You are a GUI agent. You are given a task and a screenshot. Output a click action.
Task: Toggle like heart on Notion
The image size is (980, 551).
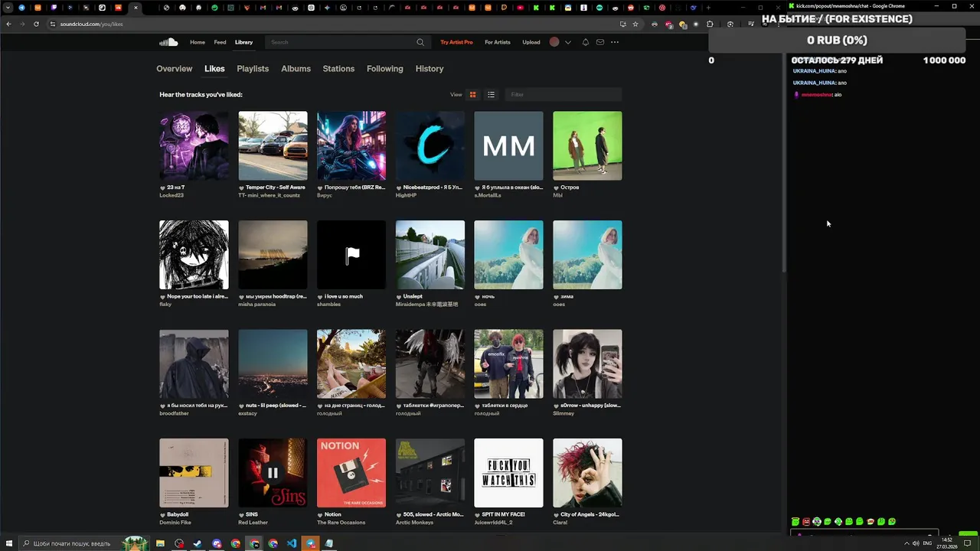tap(320, 515)
